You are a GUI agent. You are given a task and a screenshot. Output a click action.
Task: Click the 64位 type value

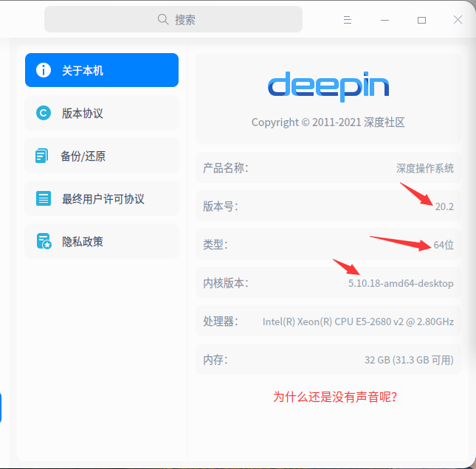[444, 245]
